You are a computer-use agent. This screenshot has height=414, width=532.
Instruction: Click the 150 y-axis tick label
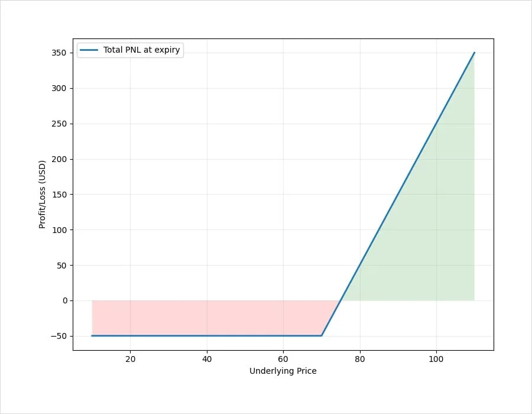pyautogui.click(x=59, y=195)
